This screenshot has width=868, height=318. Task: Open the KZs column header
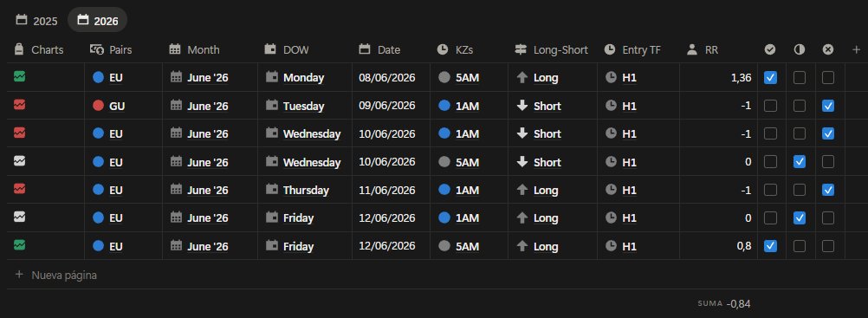(455, 49)
